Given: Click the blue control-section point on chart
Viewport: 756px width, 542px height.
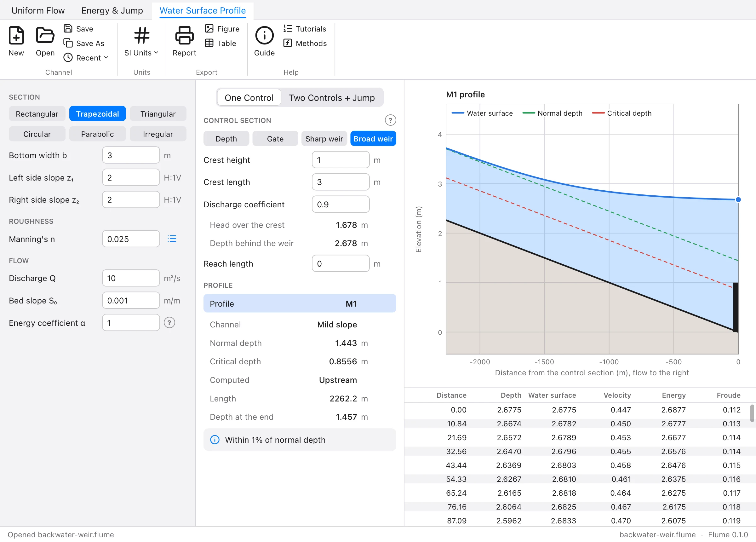Looking at the screenshot, I should tap(738, 199).
